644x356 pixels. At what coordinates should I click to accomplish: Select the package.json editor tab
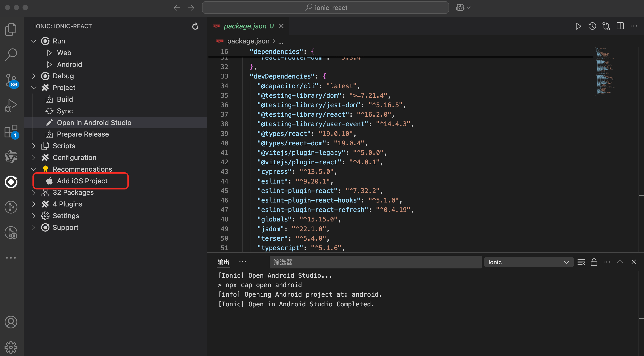point(245,26)
